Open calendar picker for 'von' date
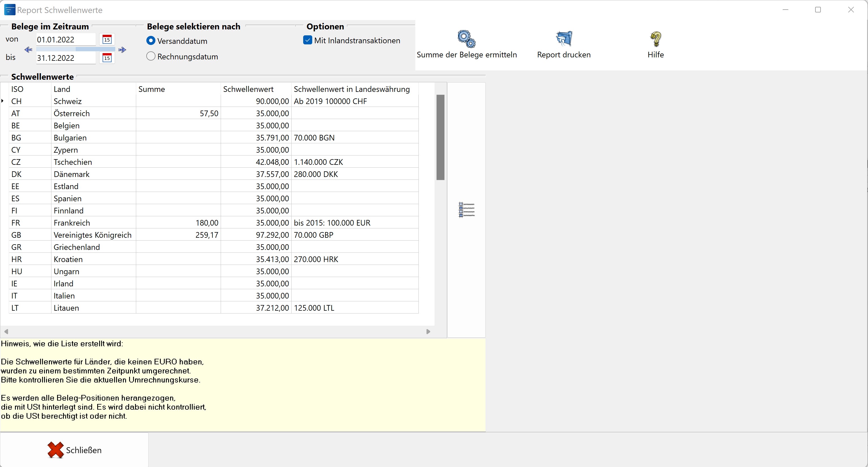 (107, 40)
